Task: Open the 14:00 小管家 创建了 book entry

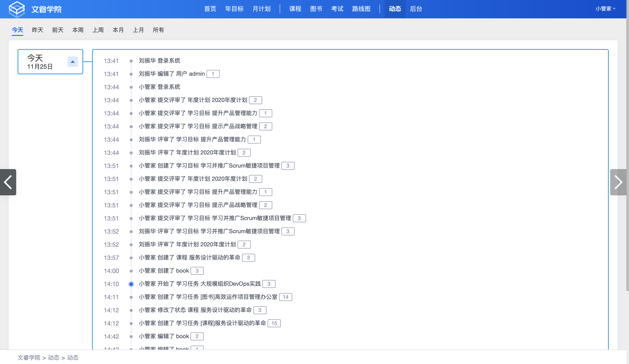Action: pyautogui.click(x=164, y=271)
